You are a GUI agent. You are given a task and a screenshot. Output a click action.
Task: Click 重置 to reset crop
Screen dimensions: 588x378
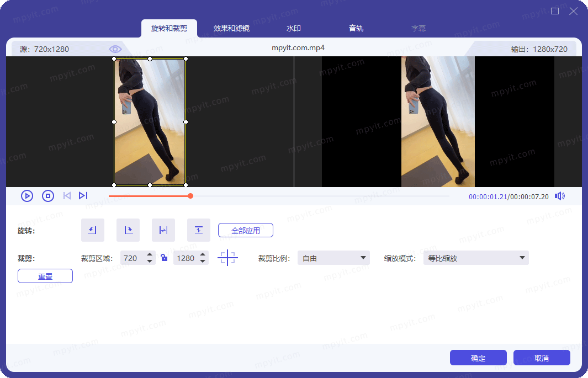[x=45, y=276]
